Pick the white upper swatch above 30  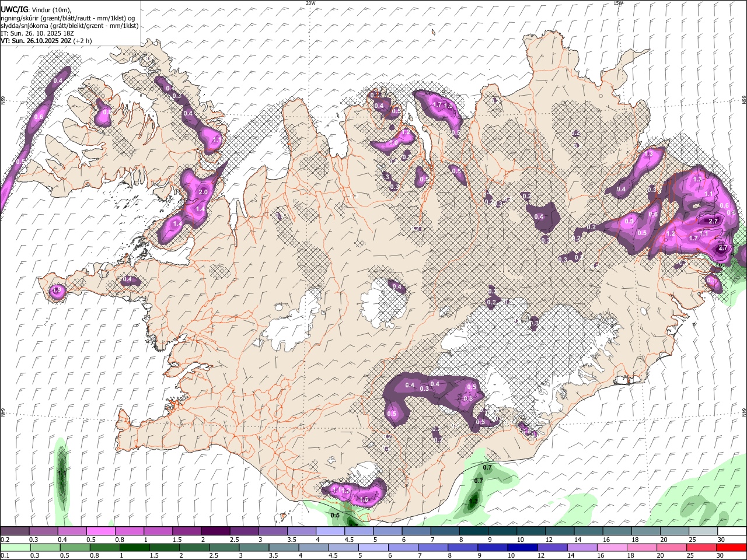(x=731, y=531)
